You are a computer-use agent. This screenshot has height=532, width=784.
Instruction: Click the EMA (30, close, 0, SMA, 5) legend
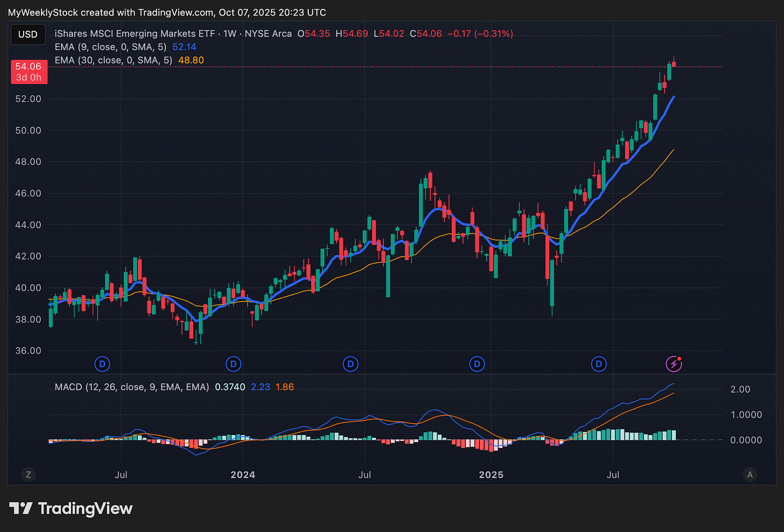[x=114, y=60]
